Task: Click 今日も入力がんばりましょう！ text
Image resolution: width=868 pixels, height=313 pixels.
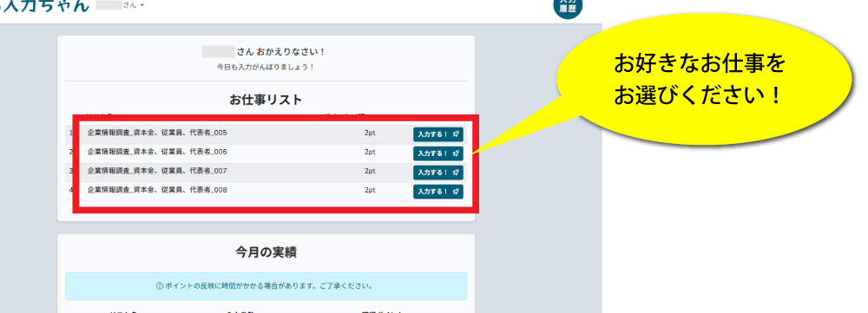Action: point(266,67)
